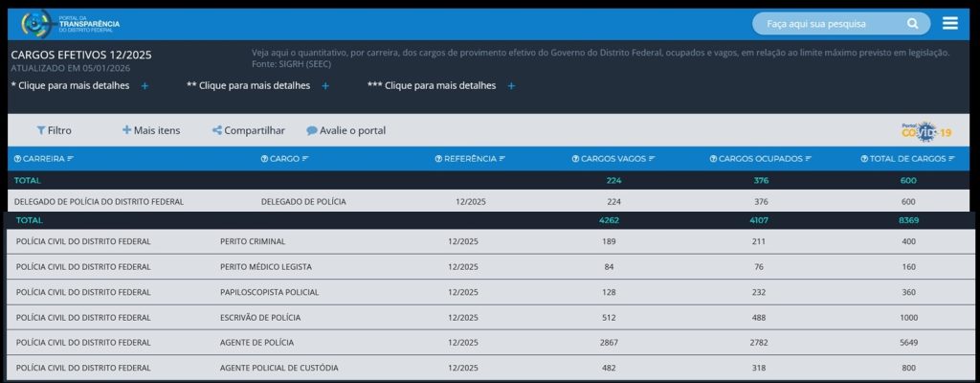Toggle sorting on the CARGOS OCUPADOS column

click(808, 158)
